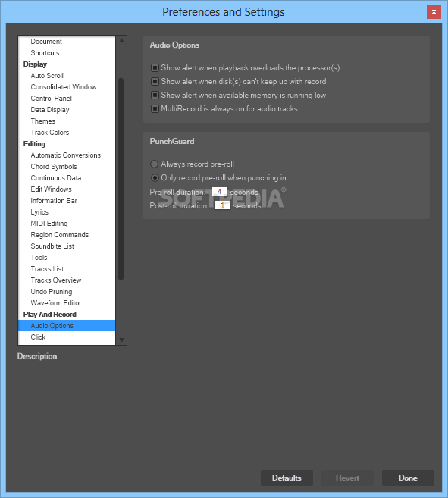Click the category list scroll down arrow
Screen dimensions: 448x498
(x=121, y=340)
